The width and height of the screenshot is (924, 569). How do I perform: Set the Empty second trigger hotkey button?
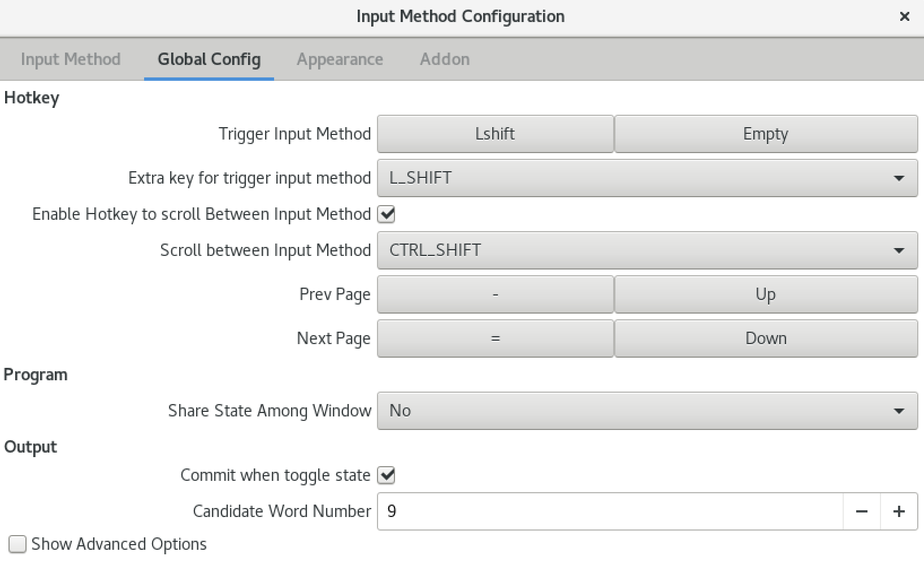(x=766, y=134)
